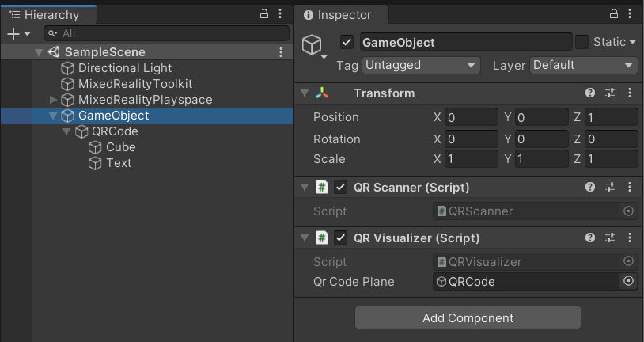Disable the QR Visualizer script checkbox
644x342 pixels.
(x=340, y=237)
